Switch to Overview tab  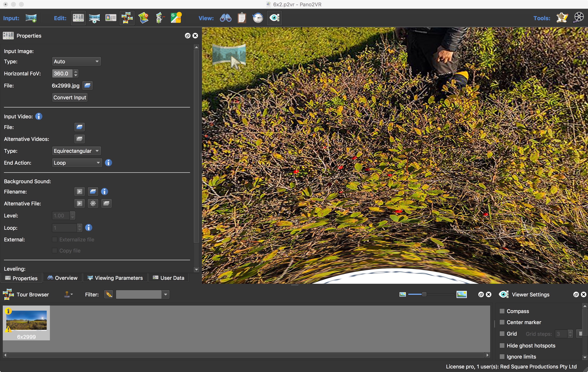(63, 278)
